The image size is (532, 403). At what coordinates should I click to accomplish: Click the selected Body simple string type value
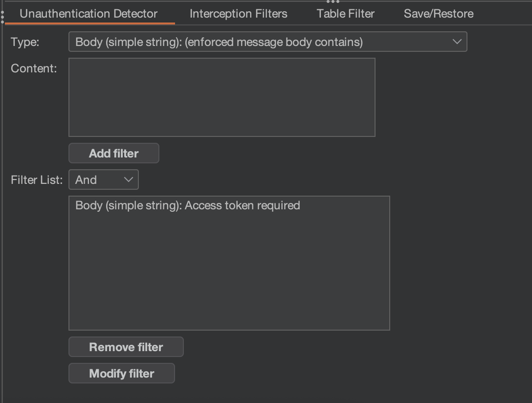218,42
